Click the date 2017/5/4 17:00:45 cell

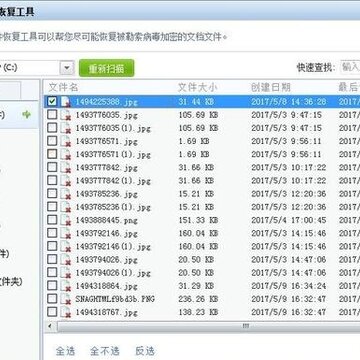pyautogui.click(x=289, y=220)
